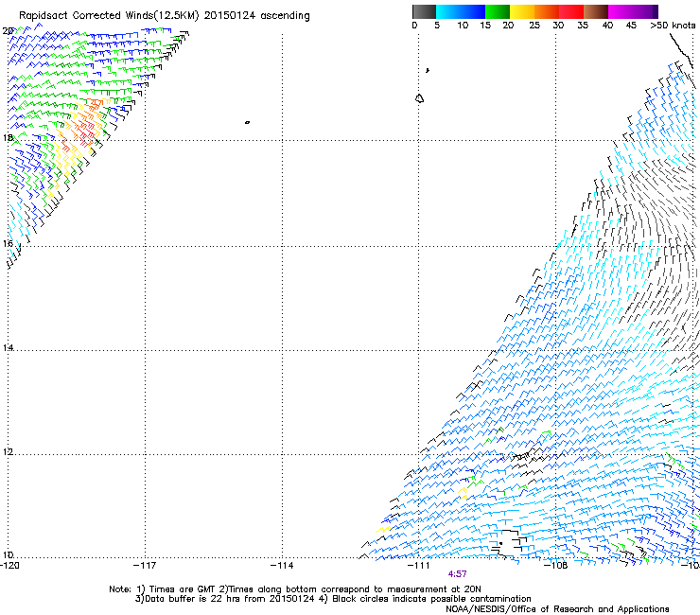Click the 'Rapidscat Corrected Winds' map title
The width and height of the screenshot is (700, 615).
165,16
